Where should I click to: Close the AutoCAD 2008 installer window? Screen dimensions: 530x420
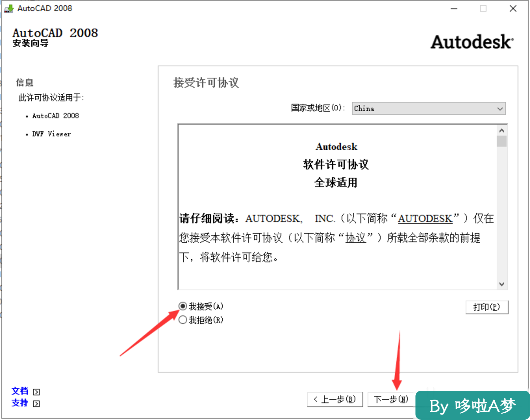pyautogui.click(x=513, y=9)
